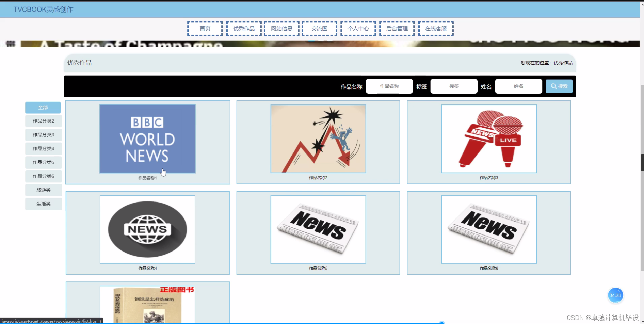This screenshot has height=324, width=644.
Task: Click the 作品名称4 caption
Action: (x=147, y=268)
